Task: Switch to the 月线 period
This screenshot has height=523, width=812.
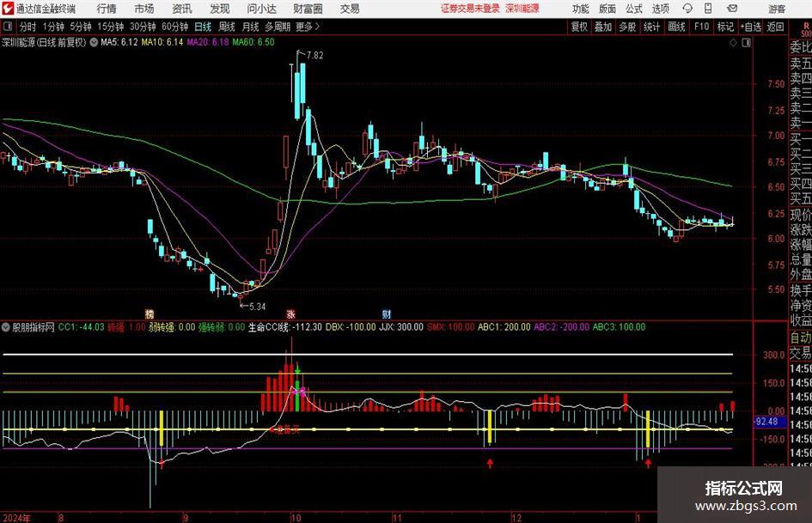Action: coord(251,27)
